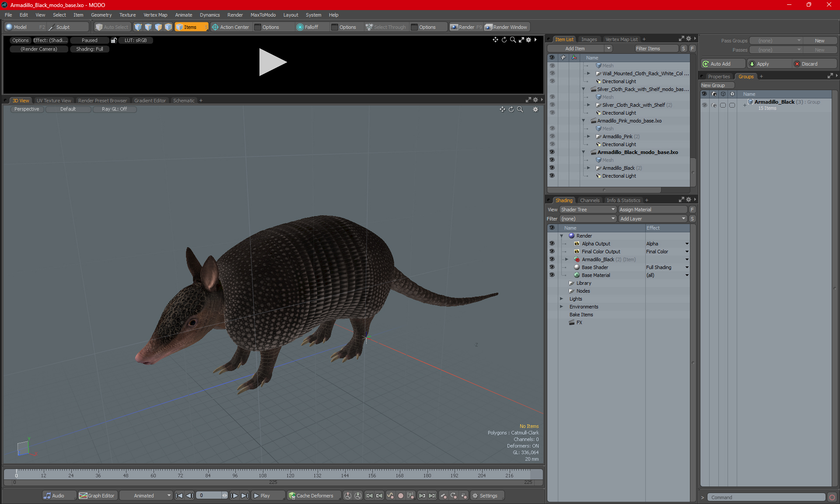Expand Armadillo_Black item in Item List
Viewport: 840px width, 504px height.
coord(588,168)
